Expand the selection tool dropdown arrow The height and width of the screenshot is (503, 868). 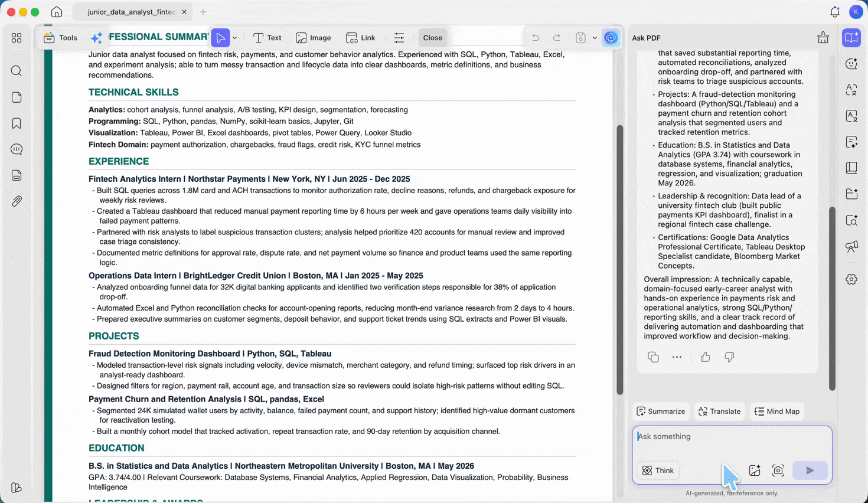(234, 38)
